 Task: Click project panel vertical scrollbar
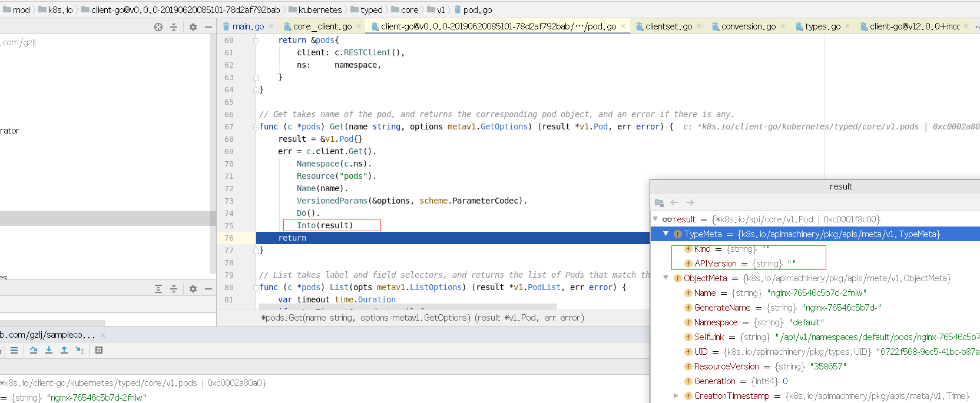213,154
